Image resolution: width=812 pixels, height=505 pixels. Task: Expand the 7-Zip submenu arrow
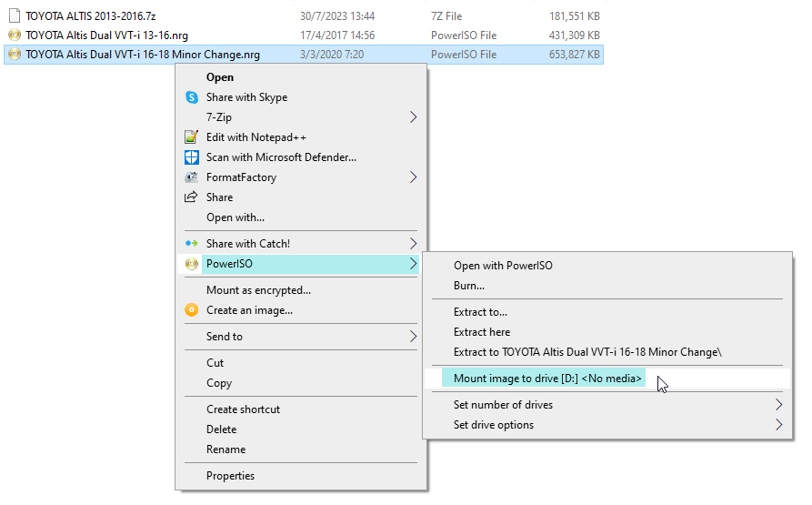click(x=414, y=117)
